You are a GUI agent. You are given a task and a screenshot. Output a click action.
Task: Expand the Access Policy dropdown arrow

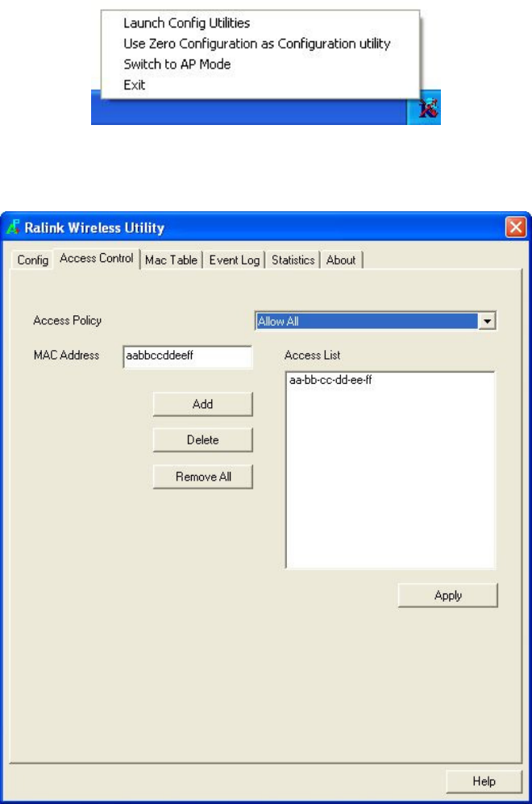pyautogui.click(x=487, y=322)
